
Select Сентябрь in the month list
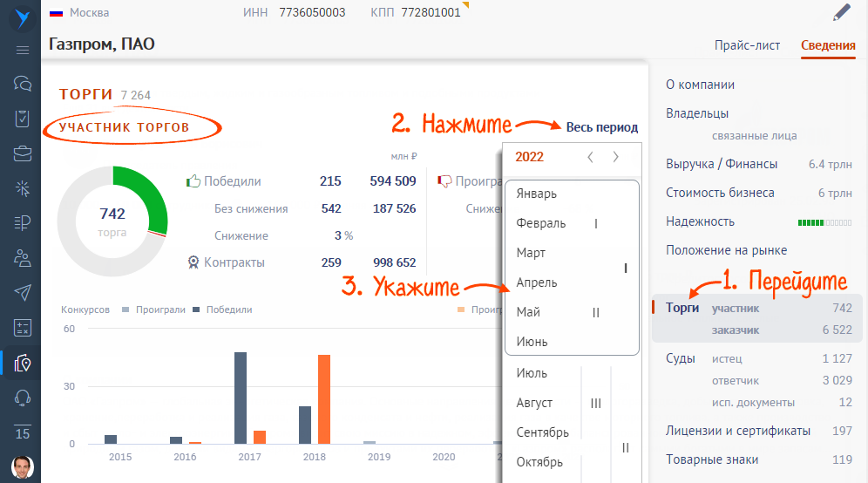[542, 432]
